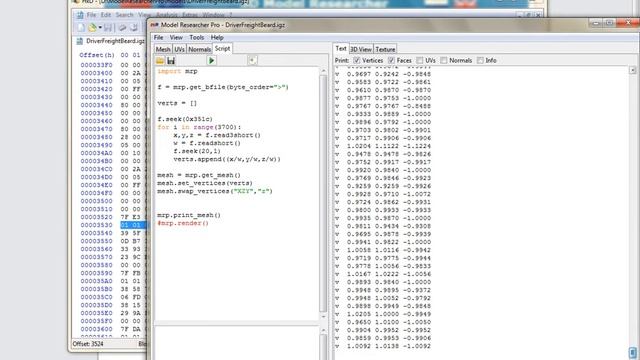Screen dimensions: 640x360
Task: Click the script editor scrollbar down arrow
Action: click(x=323, y=317)
